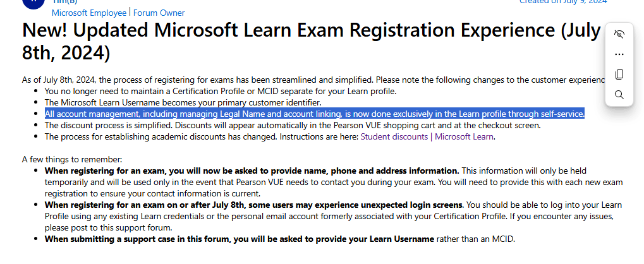Hide the floating selection toolbar via eye-slash icon
This screenshot has width=644, height=264.
click(619, 34)
